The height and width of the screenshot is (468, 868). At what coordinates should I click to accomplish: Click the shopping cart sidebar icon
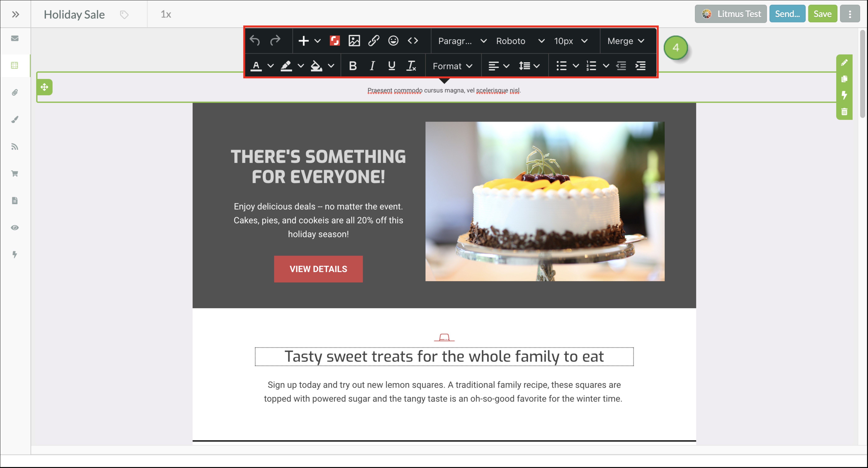(15, 174)
